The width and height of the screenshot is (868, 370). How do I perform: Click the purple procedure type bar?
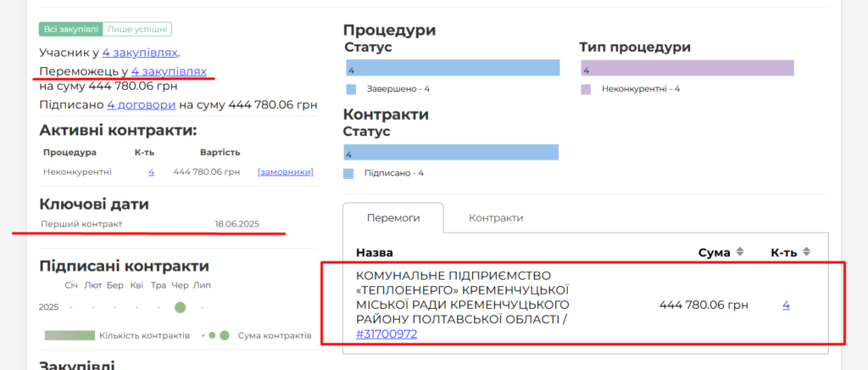pyautogui.click(x=687, y=69)
